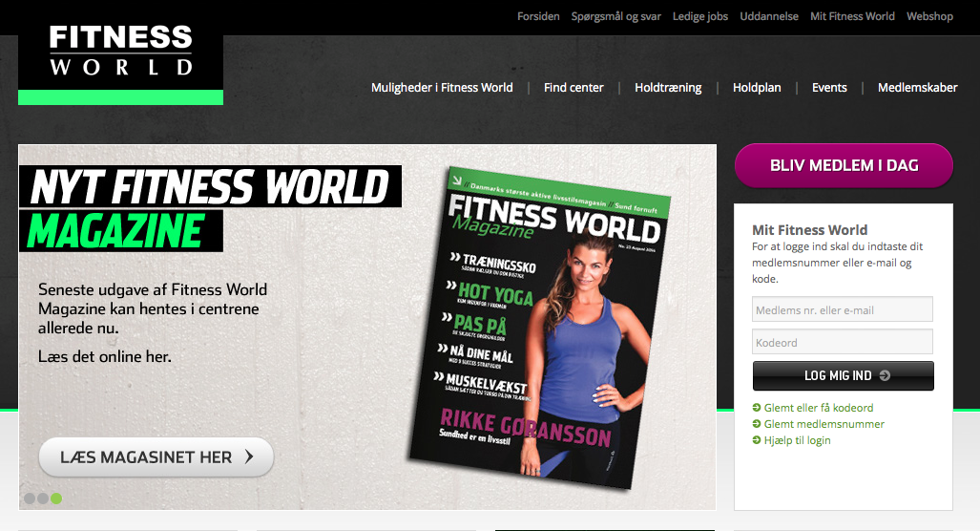Click arrow icon beside Glemt medlemsnummer
The image size is (980, 531).
(x=757, y=424)
